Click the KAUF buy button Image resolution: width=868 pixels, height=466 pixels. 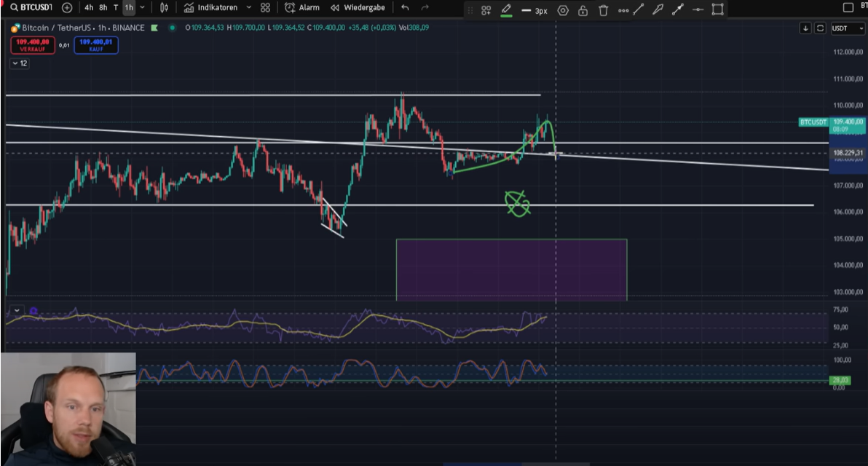click(x=96, y=45)
